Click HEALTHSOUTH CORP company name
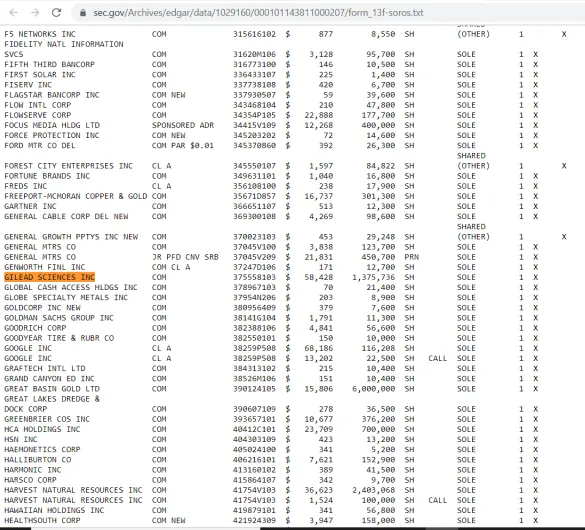The image size is (585, 530). pos(42,520)
